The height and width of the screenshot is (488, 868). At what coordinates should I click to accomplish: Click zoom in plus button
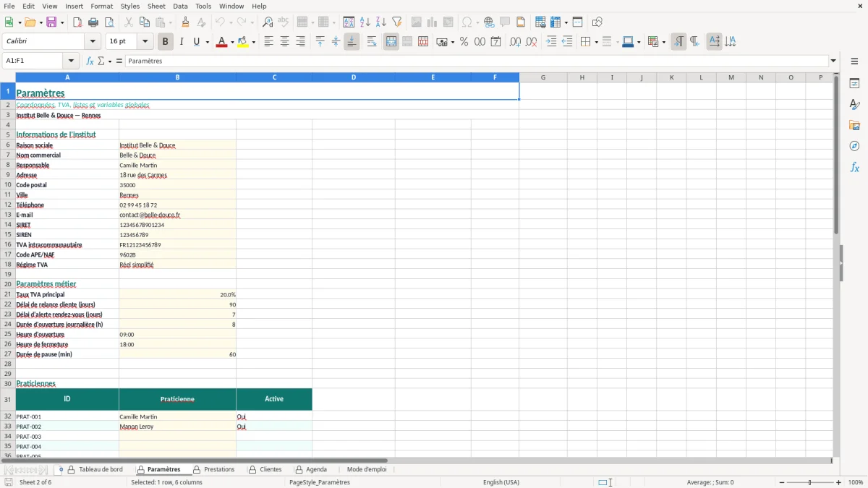(839, 482)
